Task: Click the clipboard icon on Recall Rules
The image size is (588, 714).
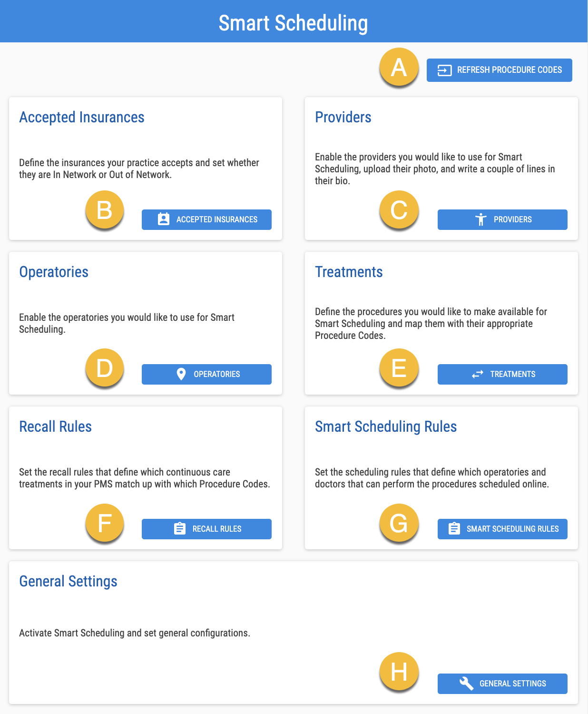Action: point(180,529)
